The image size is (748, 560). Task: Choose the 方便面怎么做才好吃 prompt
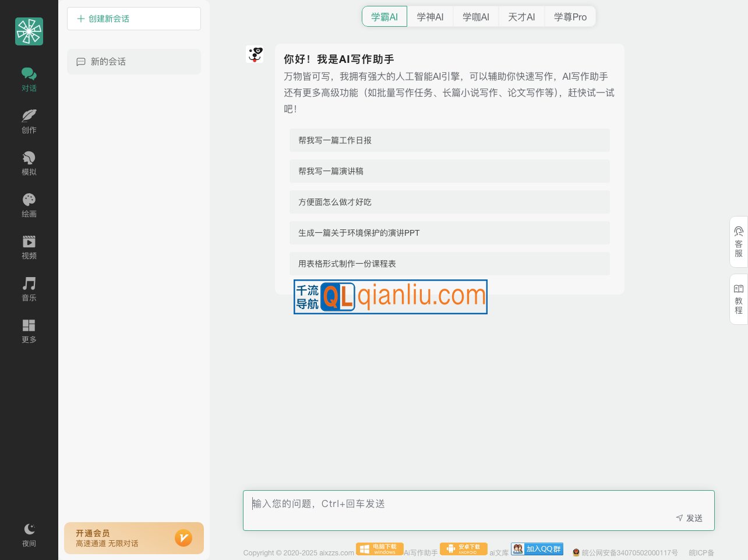449,202
